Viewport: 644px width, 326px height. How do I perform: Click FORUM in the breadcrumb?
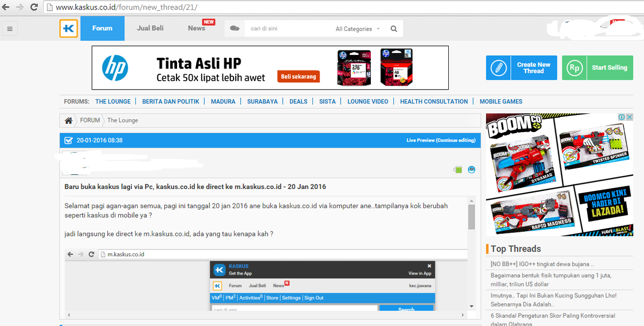[90, 120]
